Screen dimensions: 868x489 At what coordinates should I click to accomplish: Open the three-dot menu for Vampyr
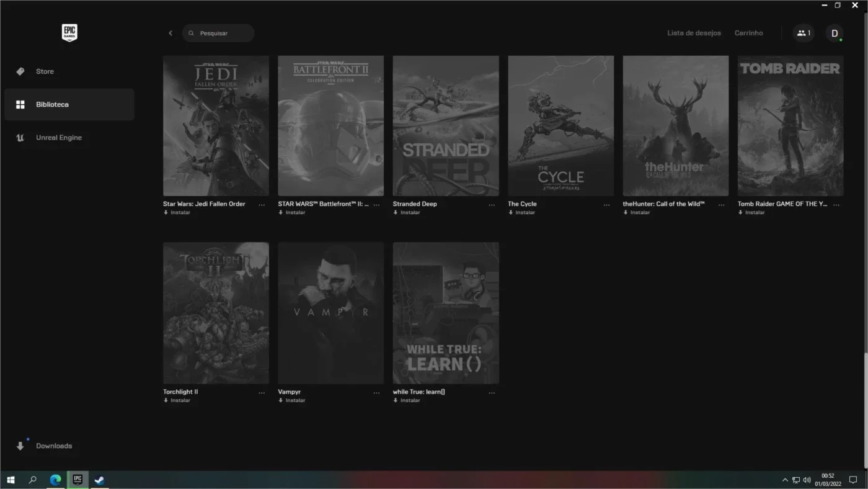[376, 392]
